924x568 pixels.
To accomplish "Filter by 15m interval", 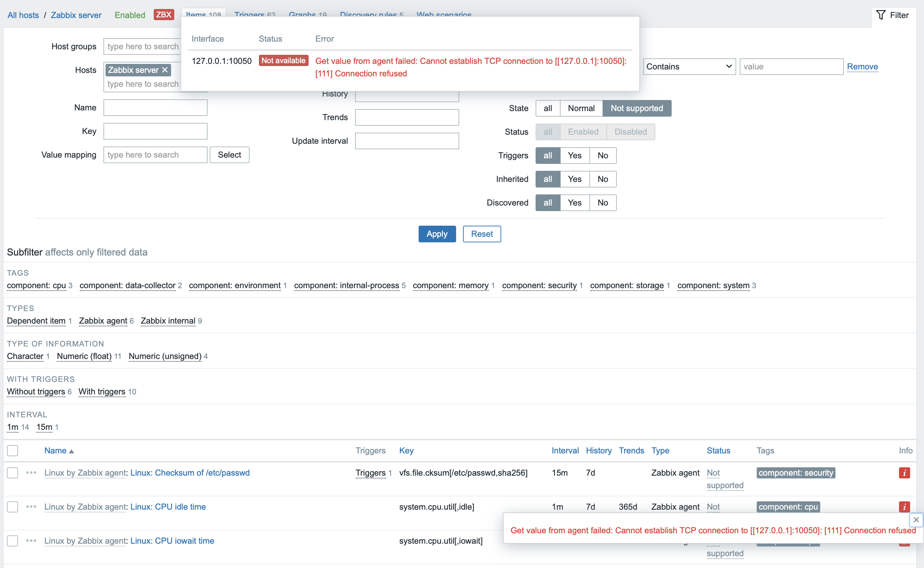I will coord(44,427).
